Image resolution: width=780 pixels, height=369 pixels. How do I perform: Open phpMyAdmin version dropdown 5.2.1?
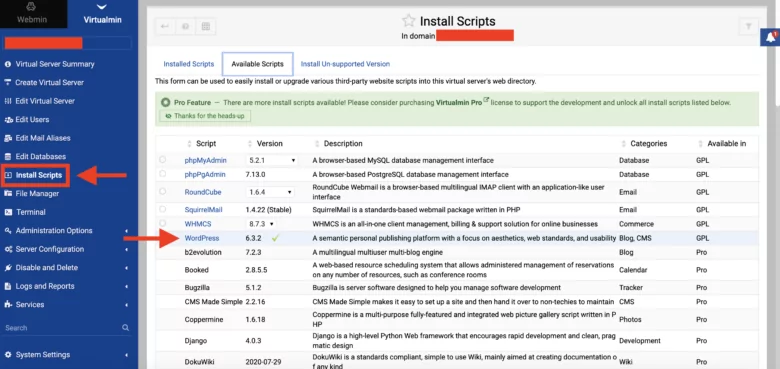coord(271,160)
